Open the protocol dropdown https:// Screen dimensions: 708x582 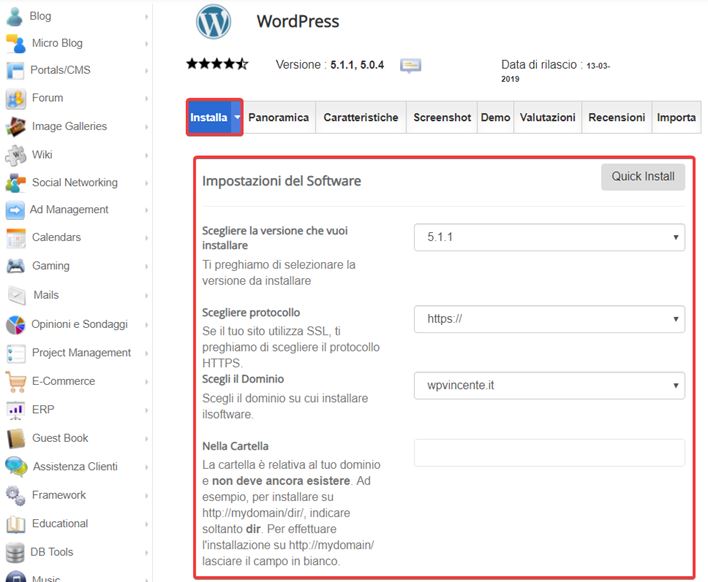click(549, 319)
